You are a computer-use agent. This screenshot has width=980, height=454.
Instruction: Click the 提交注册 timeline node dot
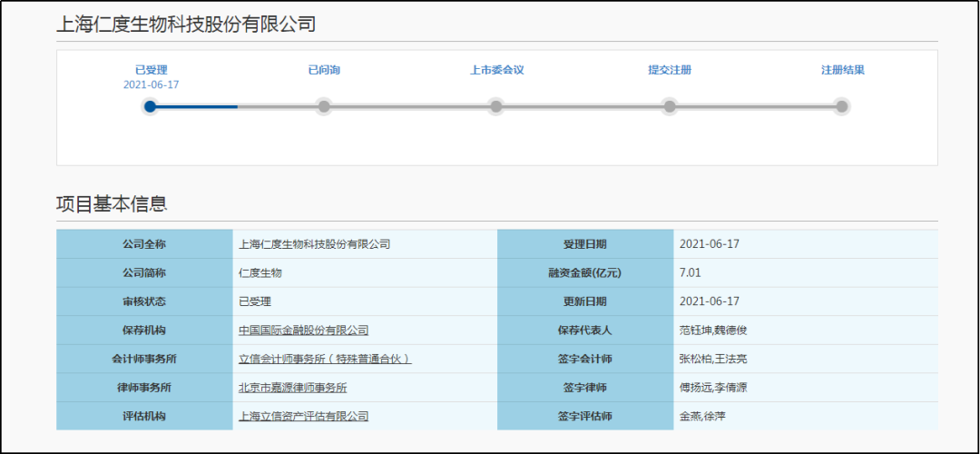[x=670, y=106]
